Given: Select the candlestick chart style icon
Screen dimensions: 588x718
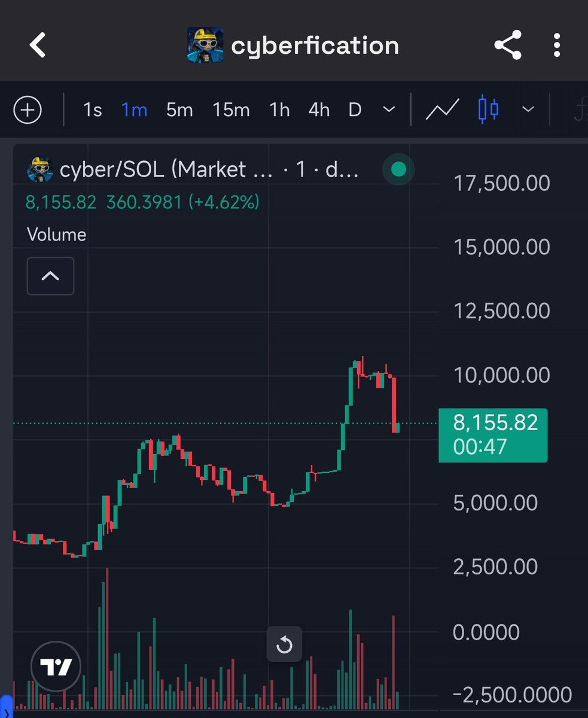Looking at the screenshot, I should coord(488,109).
